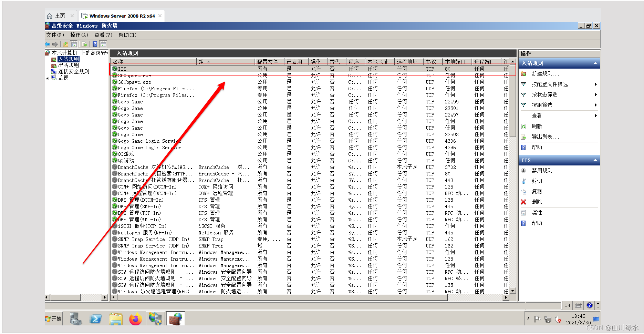Disable the IIS rule via 禁用规则
The height and width of the screenshot is (334, 644).
coord(541,170)
